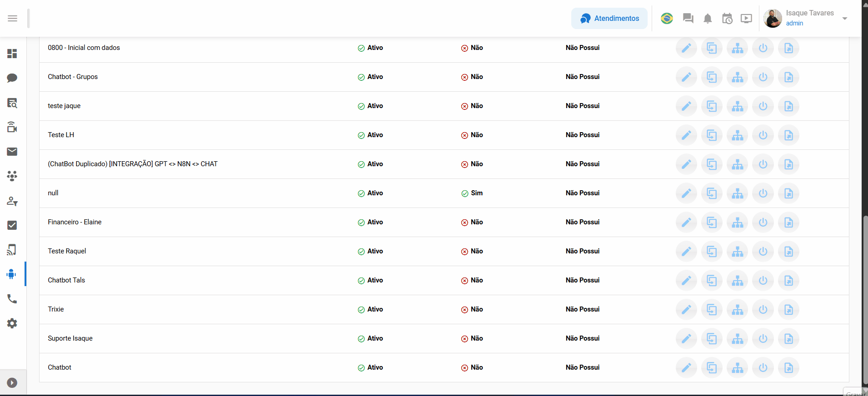Expand the hamburger navigation menu
Viewport: 868px width, 396px height.
pyautogui.click(x=12, y=19)
